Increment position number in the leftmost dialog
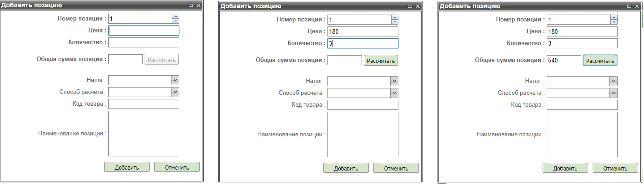This screenshot has width=644, height=186. click(176, 16)
